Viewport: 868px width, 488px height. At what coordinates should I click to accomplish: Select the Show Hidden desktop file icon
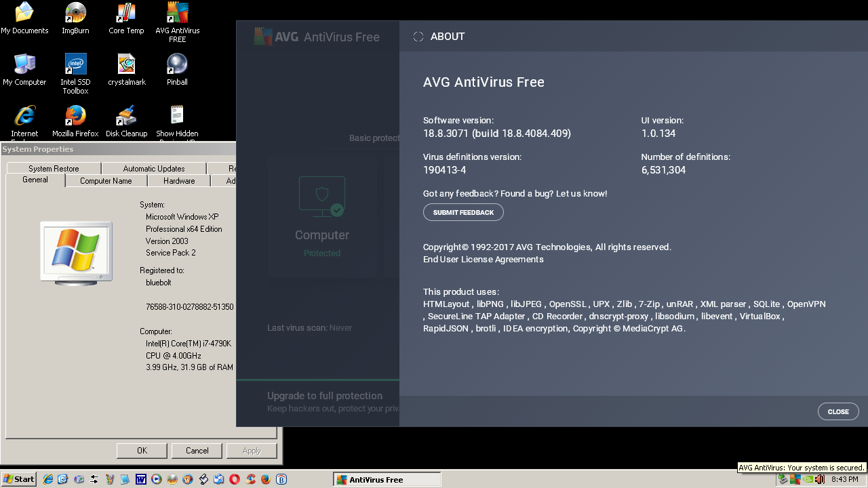click(177, 121)
